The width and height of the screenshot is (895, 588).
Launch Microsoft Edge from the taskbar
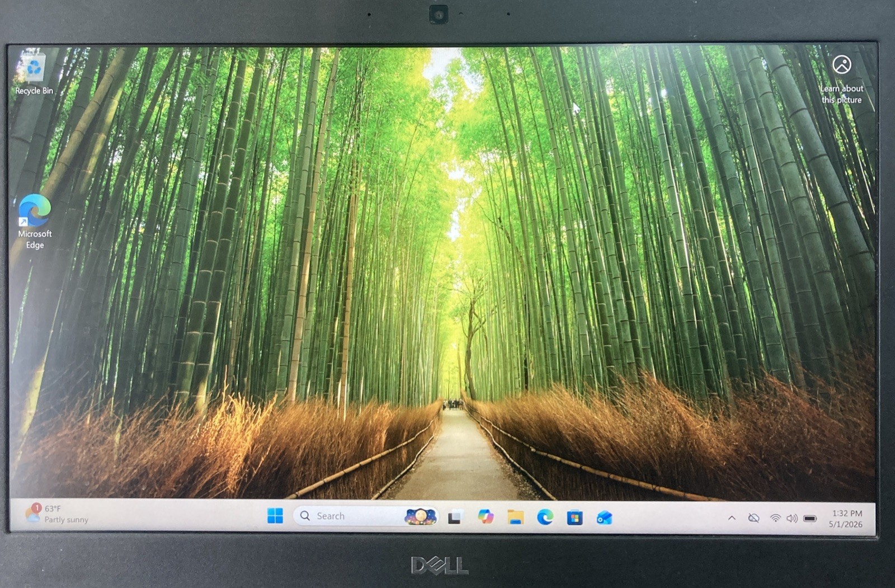click(545, 518)
